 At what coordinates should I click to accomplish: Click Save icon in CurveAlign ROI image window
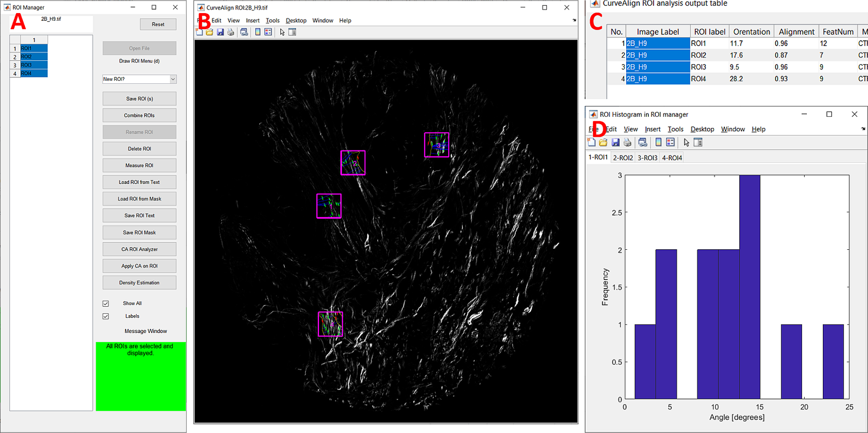tap(220, 32)
